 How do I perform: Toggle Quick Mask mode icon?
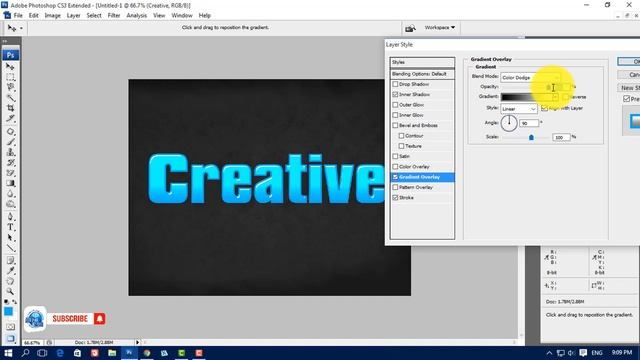tap(11, 327)
